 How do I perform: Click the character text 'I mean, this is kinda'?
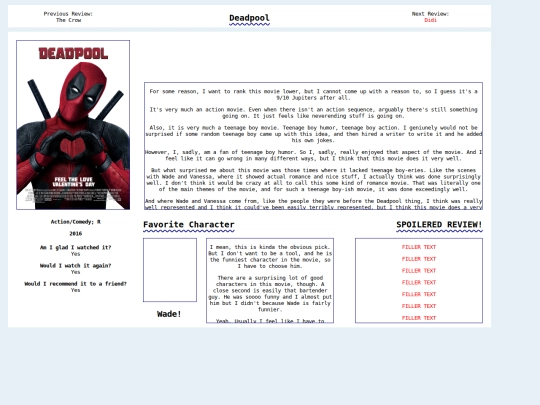pyautogui.click(x=270, y=257)
